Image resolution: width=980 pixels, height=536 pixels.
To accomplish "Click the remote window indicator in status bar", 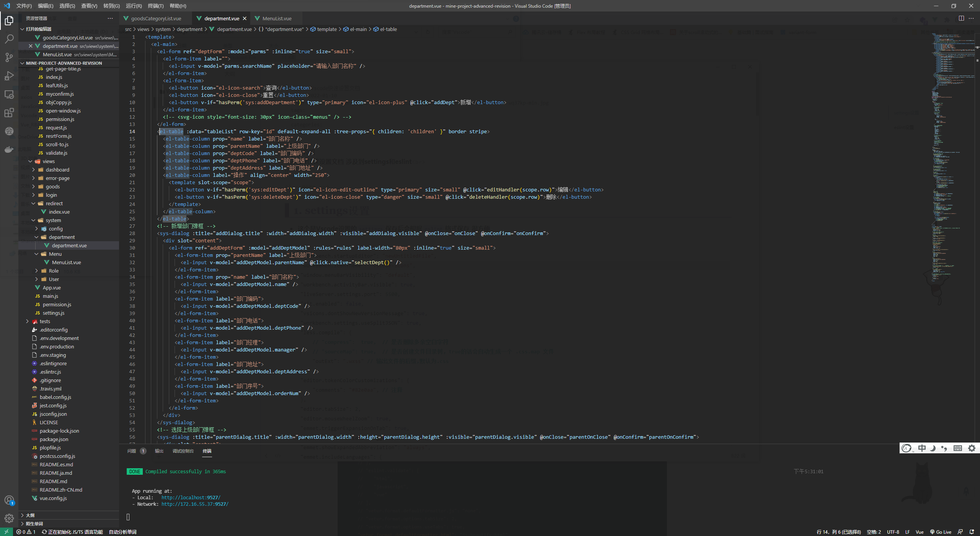I will (7, 532).
